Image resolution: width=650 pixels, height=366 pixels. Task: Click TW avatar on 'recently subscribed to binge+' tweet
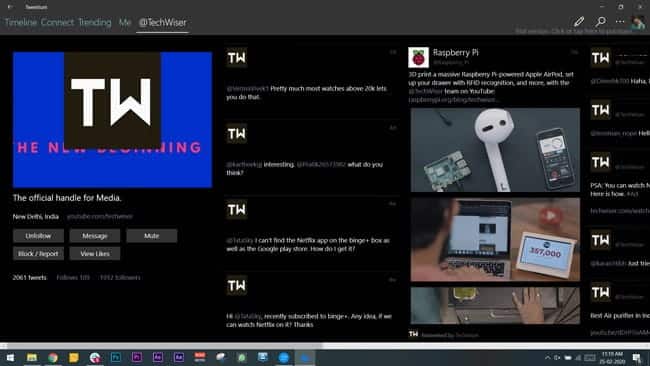(x=237, y=285)
